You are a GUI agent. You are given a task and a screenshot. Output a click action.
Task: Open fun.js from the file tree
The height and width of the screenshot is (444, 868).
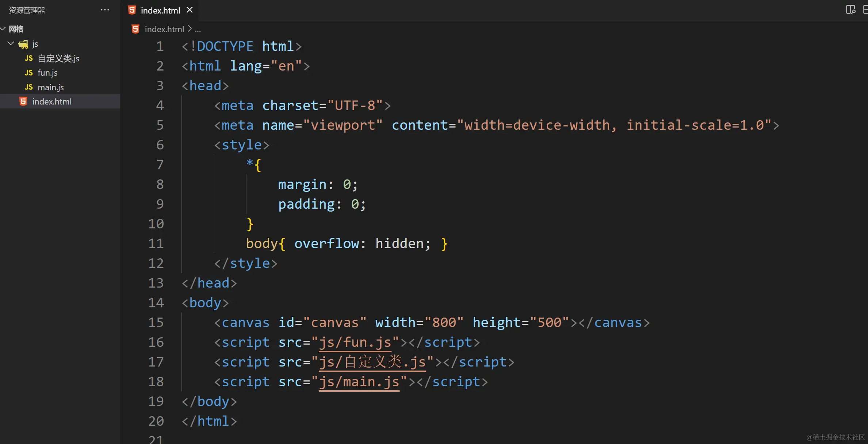point(47,73)
